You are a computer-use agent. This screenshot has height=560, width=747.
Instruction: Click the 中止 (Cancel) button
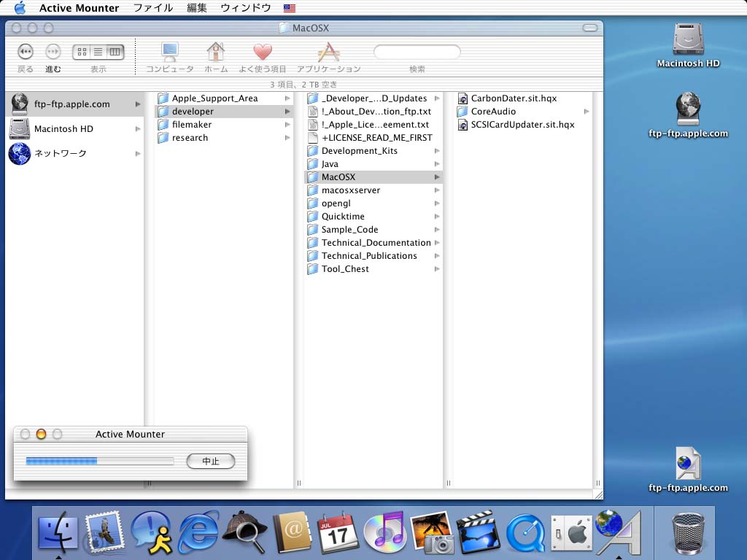[x=211, y=461]
